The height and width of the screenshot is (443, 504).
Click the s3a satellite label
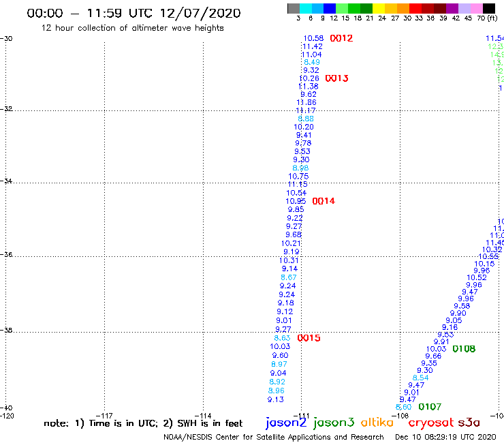point(469,423)
